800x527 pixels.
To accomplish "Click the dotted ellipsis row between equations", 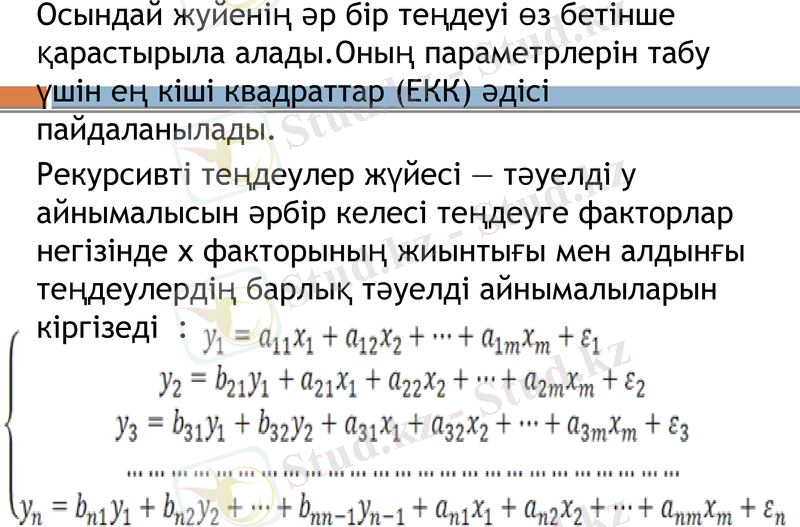I will (403, 474).
